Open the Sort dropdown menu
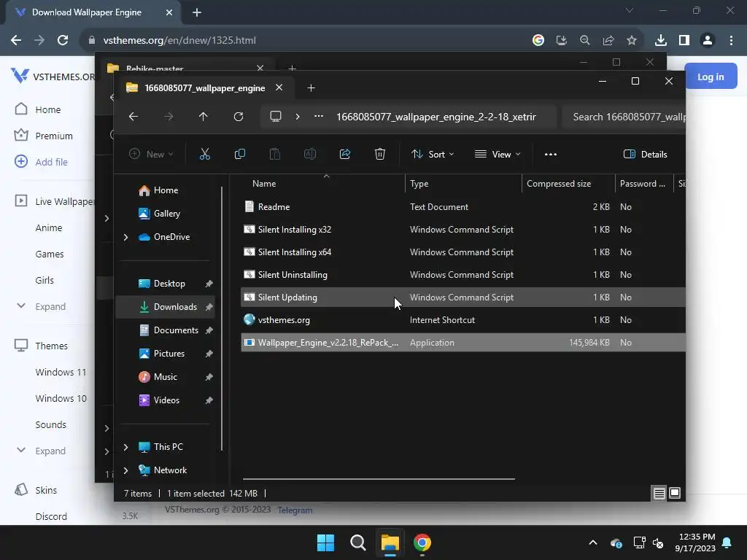This screenshot has height=560, width=747. [x=432, y=155]
